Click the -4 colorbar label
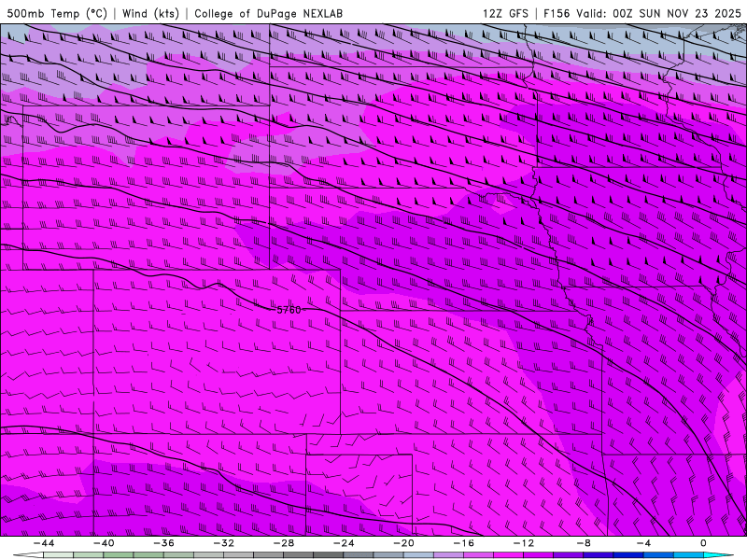This screenshot has height=560, width=747. click(x=644, y=543)
